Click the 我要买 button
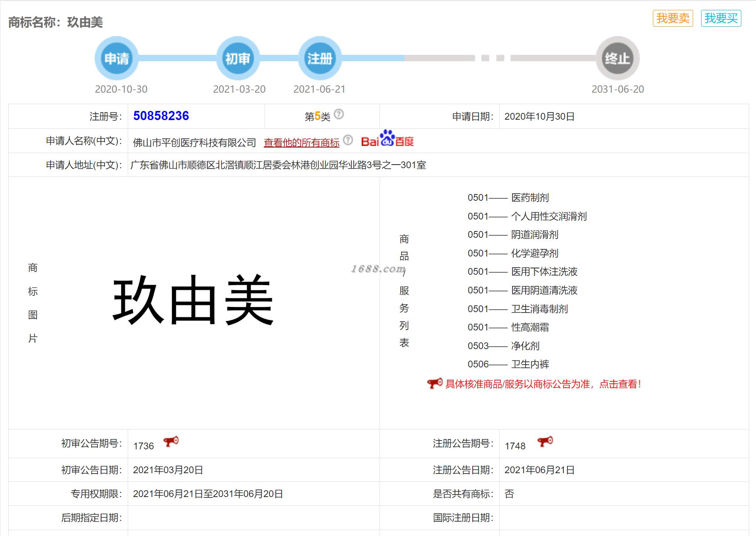756x536 pixels. tap(721, 18)
